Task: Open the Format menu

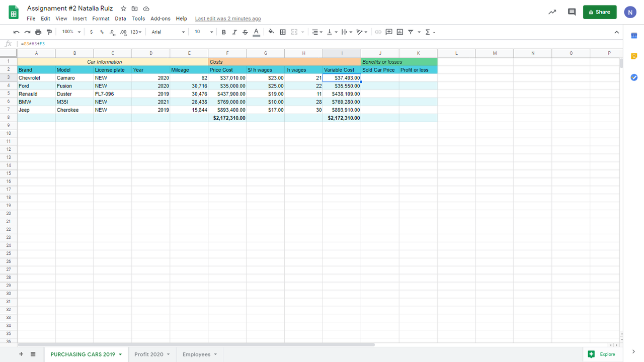Action: click(x=101, y=19)
